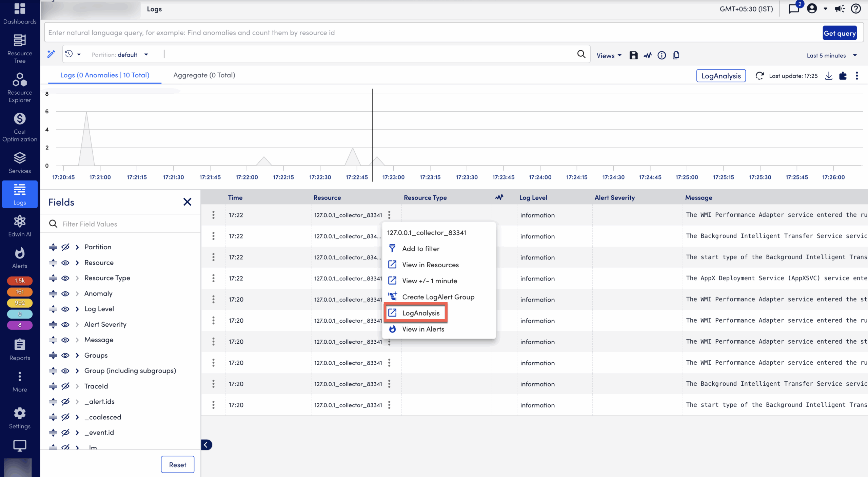The image size is (868, 477).
Task: Save the current query view
Action: [x=633, y=55]
